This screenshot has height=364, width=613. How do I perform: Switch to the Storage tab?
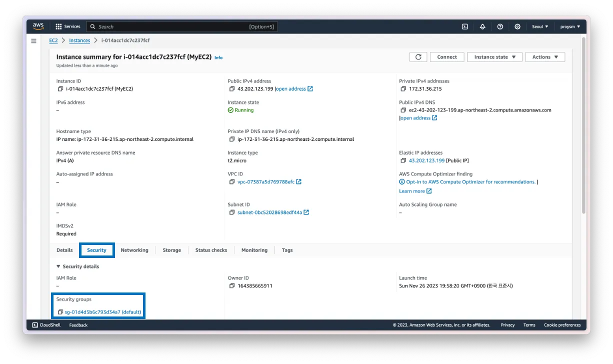[x=172, y=250]
